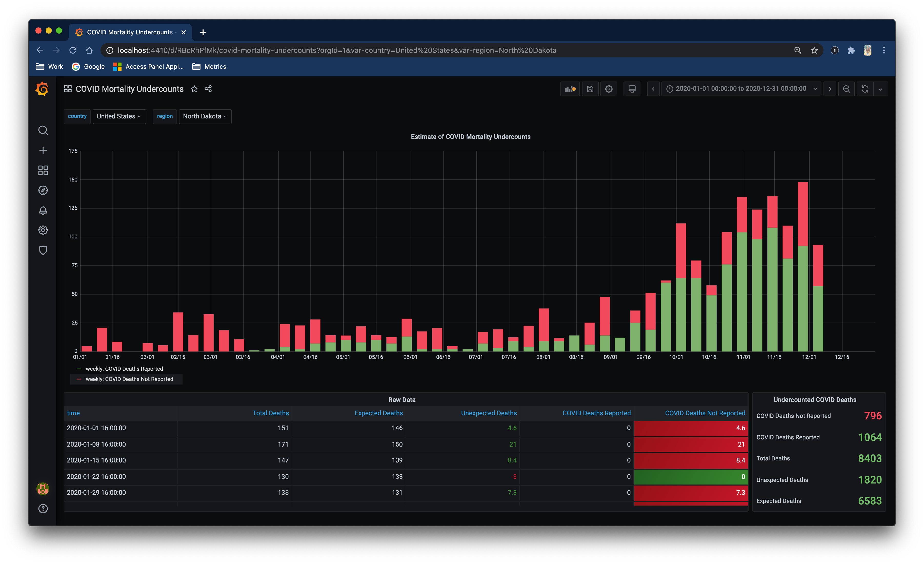
Task: Open the Google bookmark
Action: tap(88, 66)
